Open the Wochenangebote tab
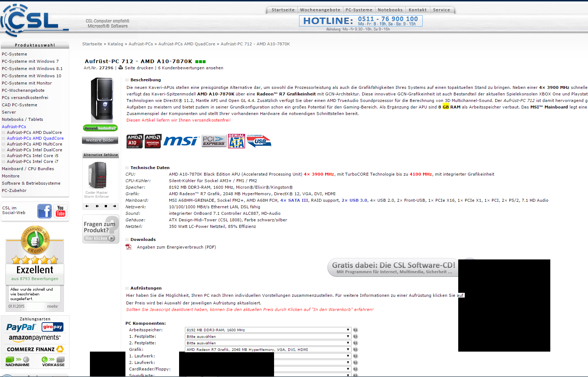 tap(320, 10)
